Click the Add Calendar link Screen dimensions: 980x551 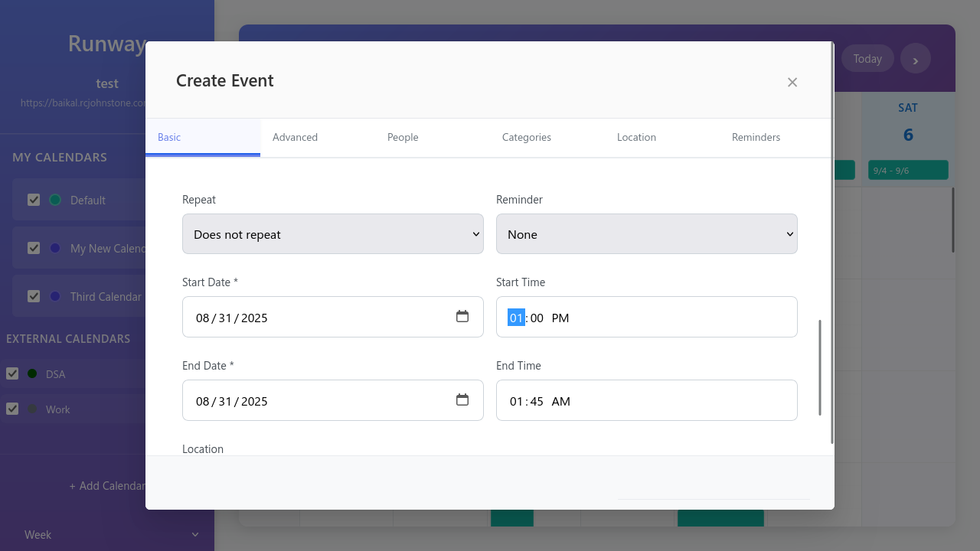107,485
